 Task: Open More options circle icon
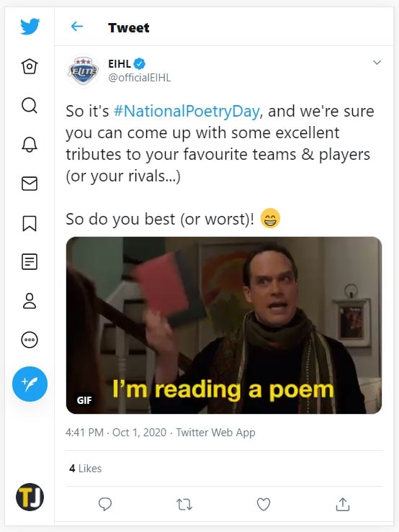(30, 340)
